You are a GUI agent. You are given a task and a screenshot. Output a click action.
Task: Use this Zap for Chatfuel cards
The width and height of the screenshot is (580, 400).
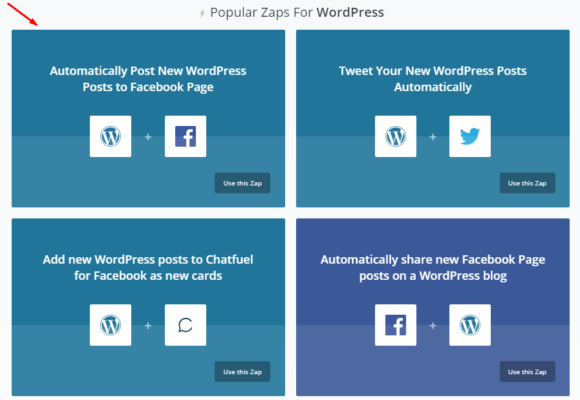[x=242, y=372]
